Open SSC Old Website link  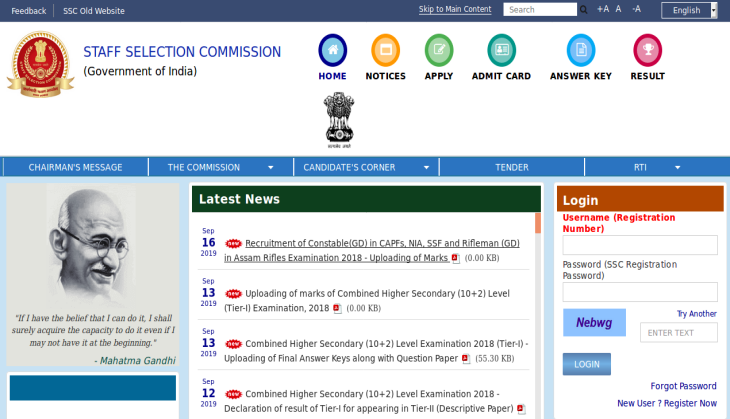pyautogui.click(x=94, y=11)
